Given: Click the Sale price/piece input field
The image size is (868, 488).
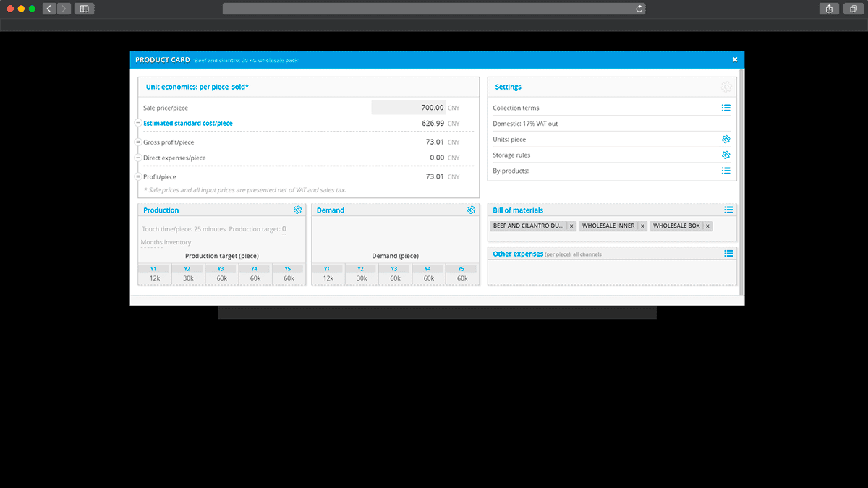Looking at the screenshot, I should pyautogui.click(x=409, y=108).
